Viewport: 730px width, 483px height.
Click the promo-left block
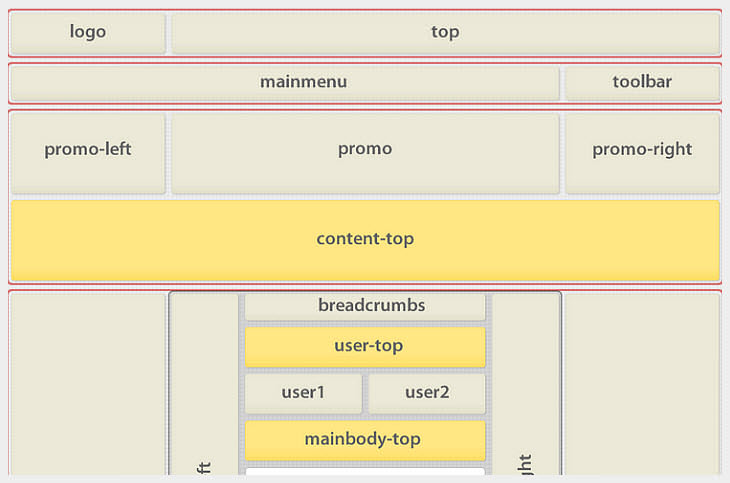88,151
